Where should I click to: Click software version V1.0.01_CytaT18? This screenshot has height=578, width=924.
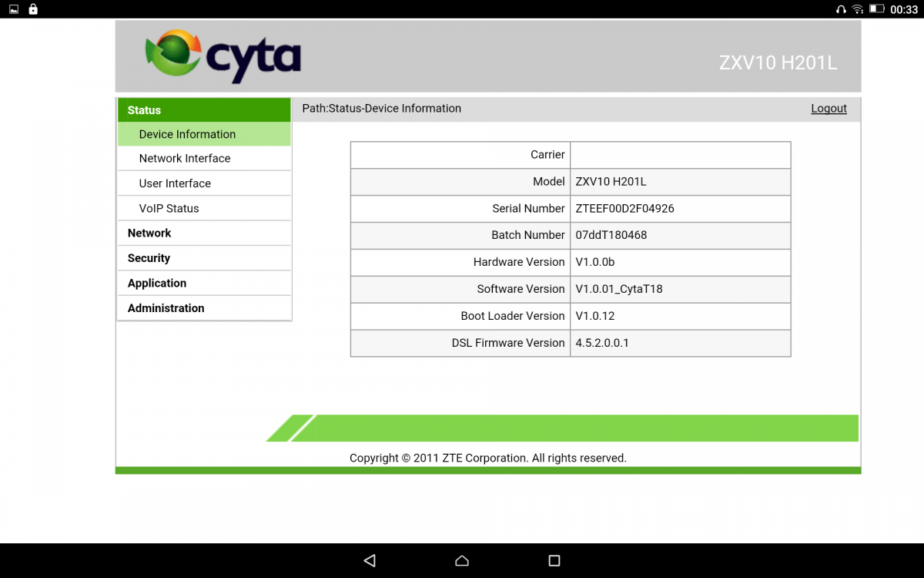coord(618,289)
